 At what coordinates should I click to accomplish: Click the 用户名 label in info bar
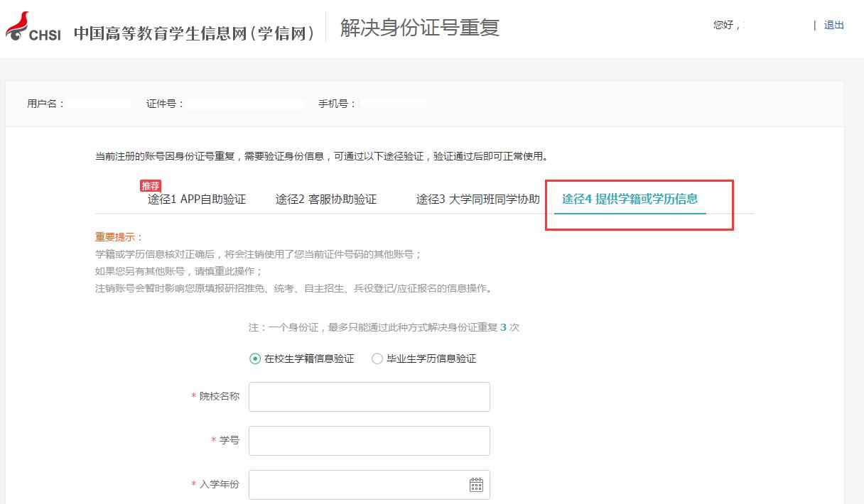point(45,104)
